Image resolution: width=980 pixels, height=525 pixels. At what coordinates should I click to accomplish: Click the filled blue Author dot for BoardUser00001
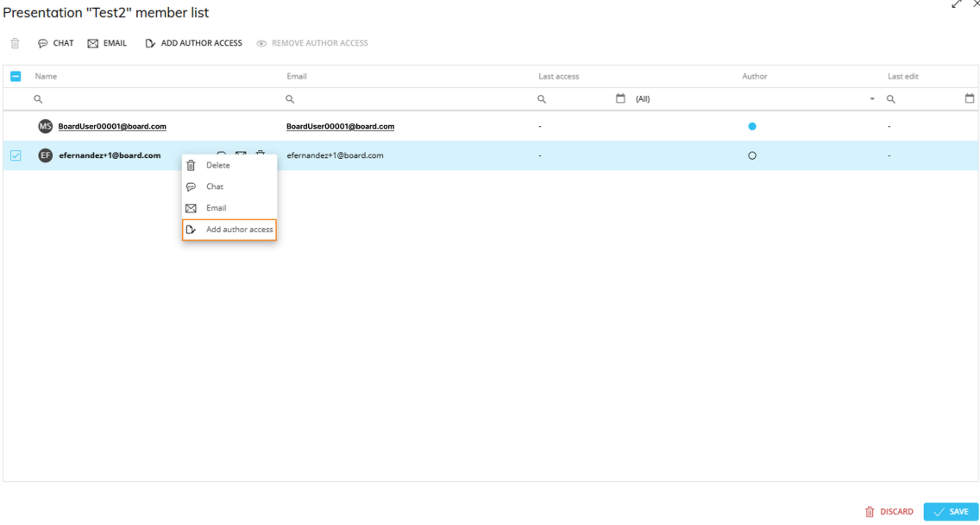coord(752,126)
